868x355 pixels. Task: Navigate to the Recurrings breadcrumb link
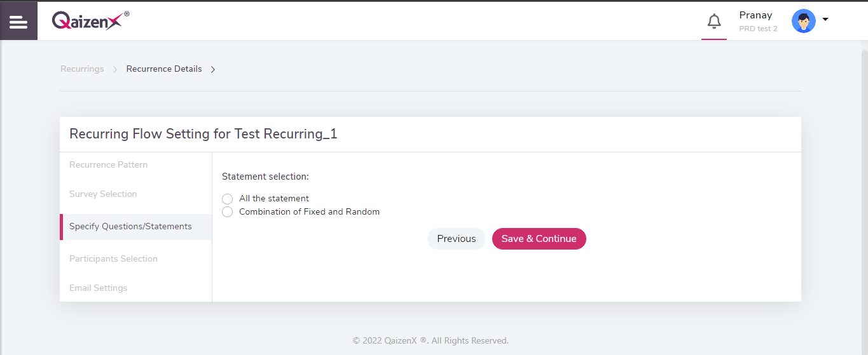(x=82, y=69)
